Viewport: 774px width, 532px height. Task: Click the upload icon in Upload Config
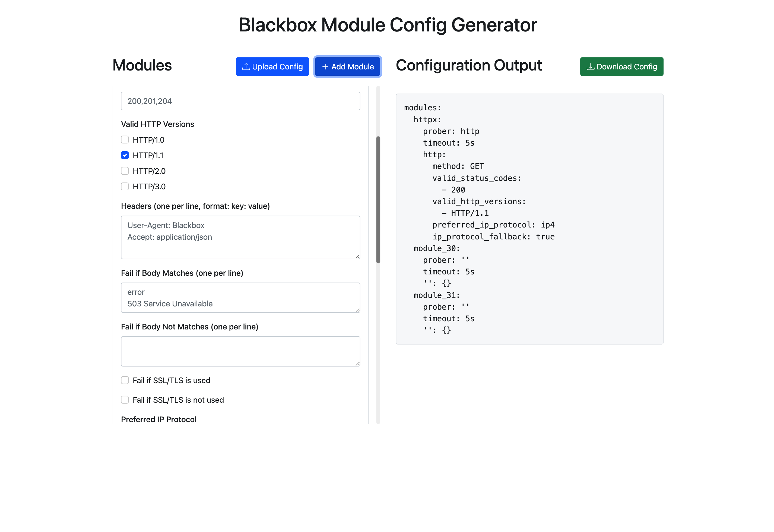246,67
